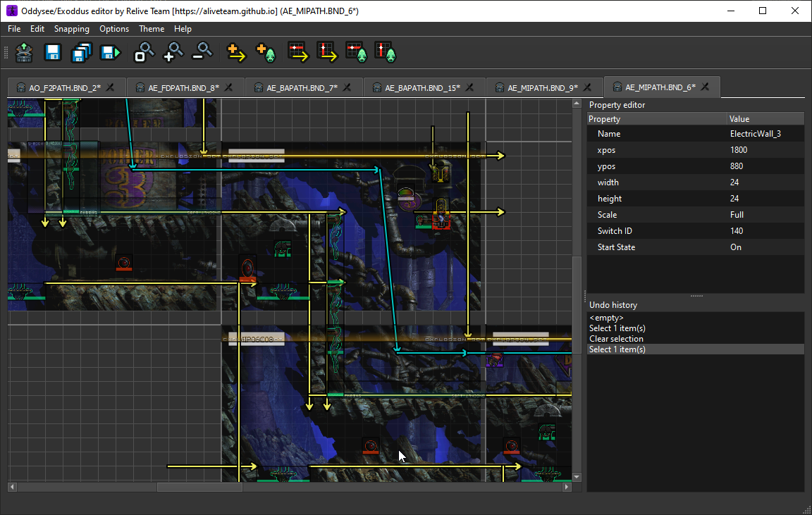Viewport: 812px width, 515px height.
Task: Select the Start State property row label
Action: (x=616, y=247)
